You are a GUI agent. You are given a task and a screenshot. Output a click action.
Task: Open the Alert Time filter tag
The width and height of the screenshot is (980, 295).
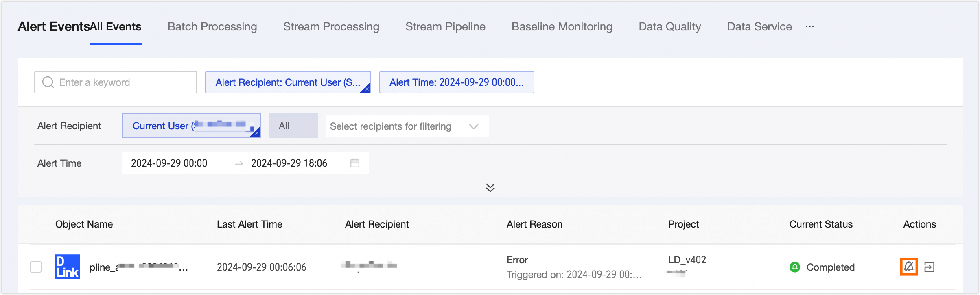tap(456, 82)
